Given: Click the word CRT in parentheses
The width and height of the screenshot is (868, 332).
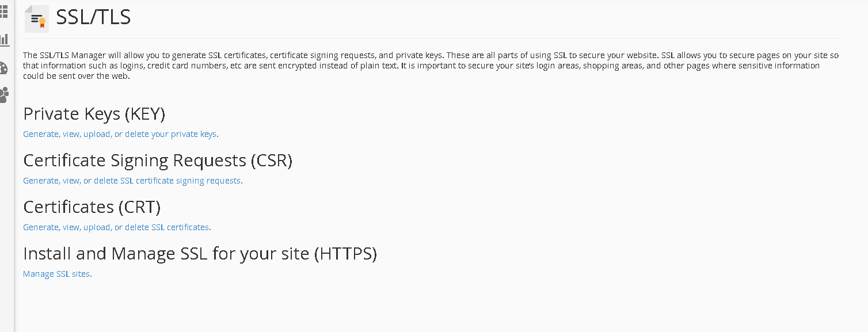Looking at the screenshot, I should click(140, 207).
